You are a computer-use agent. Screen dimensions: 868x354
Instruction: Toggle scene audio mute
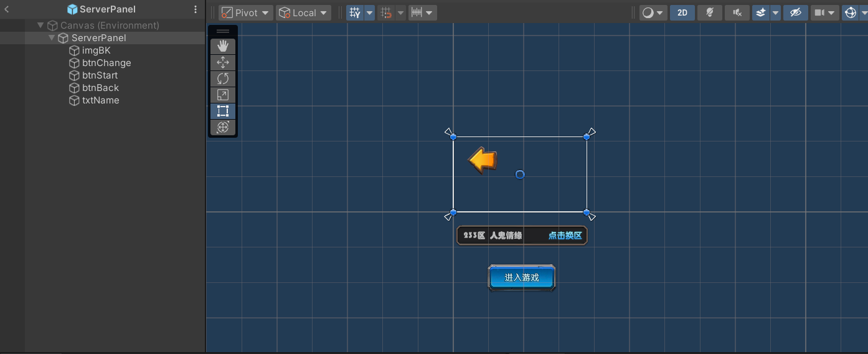[737, 12]
